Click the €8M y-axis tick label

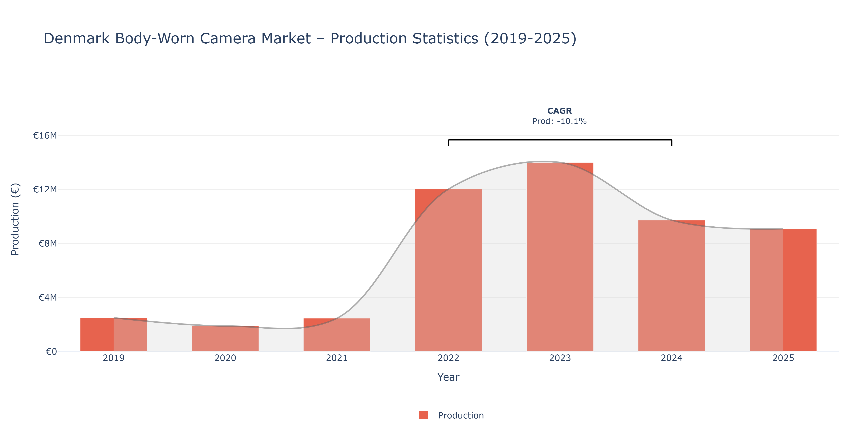tap(48, 243)
